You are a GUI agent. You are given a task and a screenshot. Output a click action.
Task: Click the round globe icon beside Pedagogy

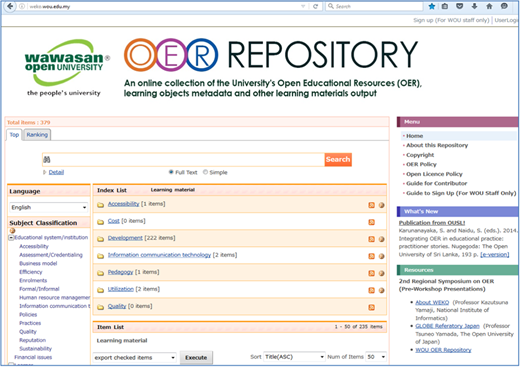[x=381, y=273]
